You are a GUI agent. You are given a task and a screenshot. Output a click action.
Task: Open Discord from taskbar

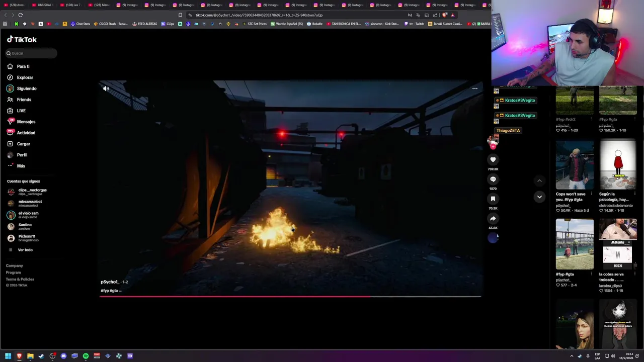tap(63, 356)
